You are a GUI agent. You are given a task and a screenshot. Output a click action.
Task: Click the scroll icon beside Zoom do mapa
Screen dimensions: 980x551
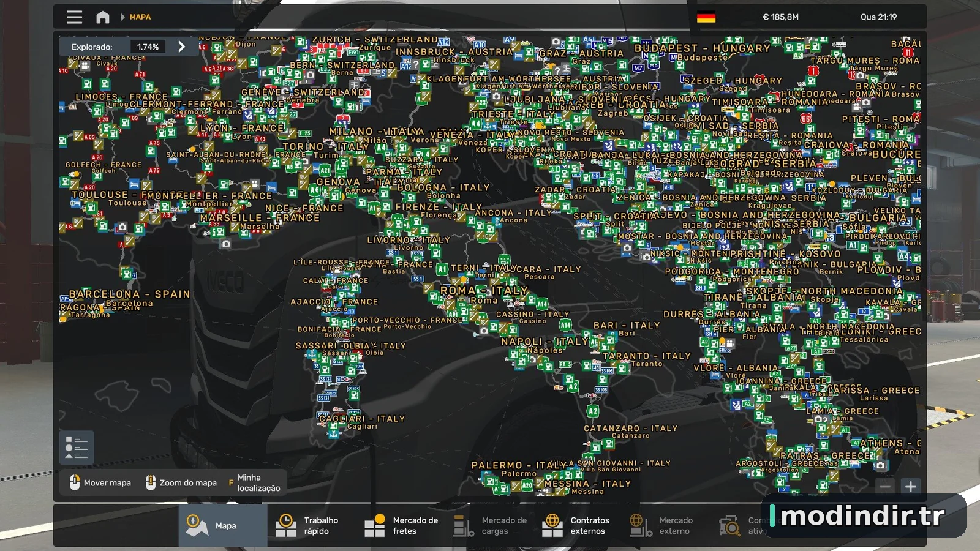tap(151, 482)
